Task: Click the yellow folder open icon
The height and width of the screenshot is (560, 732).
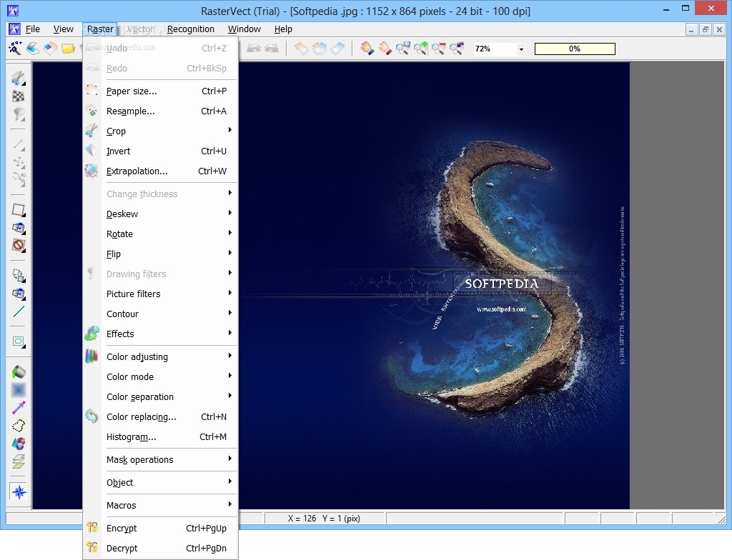Action: click(68, 48)
